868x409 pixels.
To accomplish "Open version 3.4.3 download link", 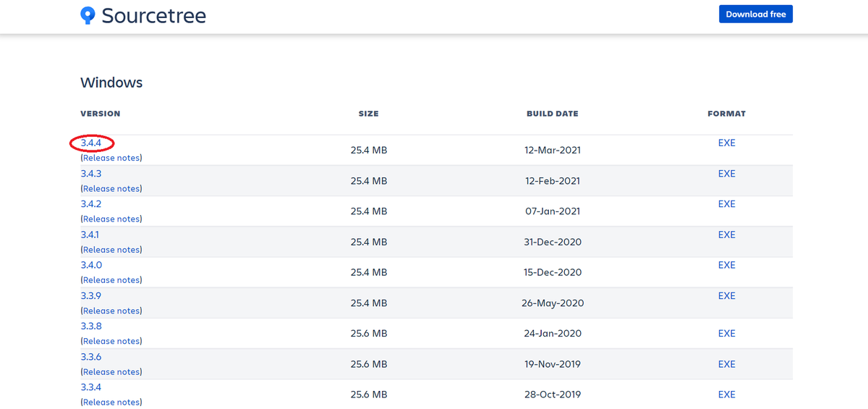I will click(x=91, y=174).
